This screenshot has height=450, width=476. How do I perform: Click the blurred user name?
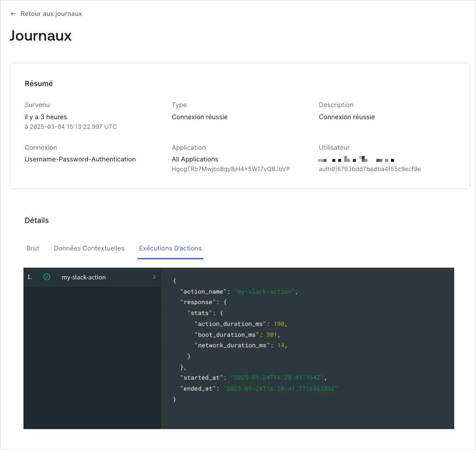point(356,159)
